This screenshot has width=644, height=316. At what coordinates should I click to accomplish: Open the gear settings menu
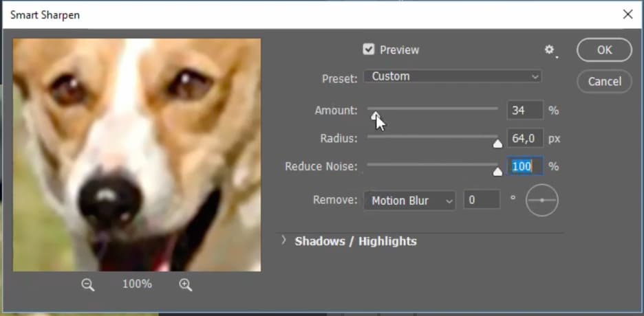coord(549,50)
